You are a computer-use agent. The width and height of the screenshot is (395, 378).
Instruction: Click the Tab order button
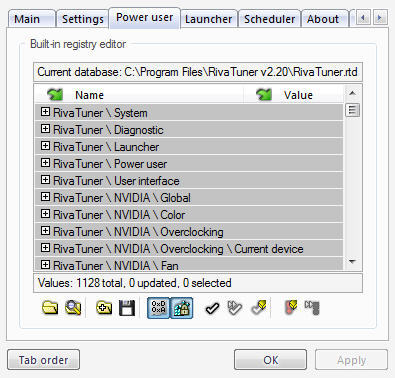(x=43, y=360)
